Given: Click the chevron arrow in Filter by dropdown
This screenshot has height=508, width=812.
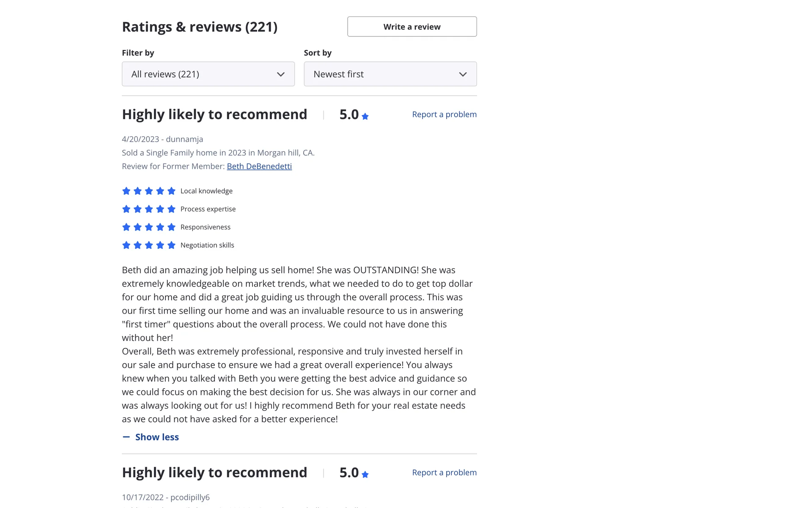Looking at the screenshot, I should coord(281,75).
